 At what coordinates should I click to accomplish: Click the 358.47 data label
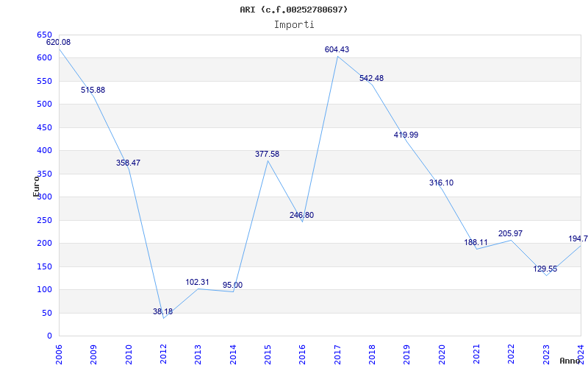[128, 163]
